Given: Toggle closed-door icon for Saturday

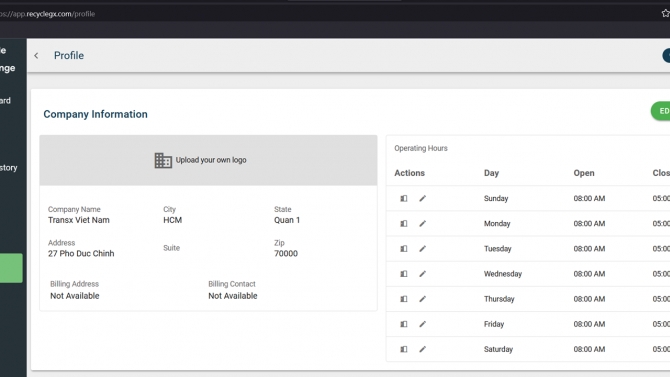Looking at the screenshot, I should point(403,349).
